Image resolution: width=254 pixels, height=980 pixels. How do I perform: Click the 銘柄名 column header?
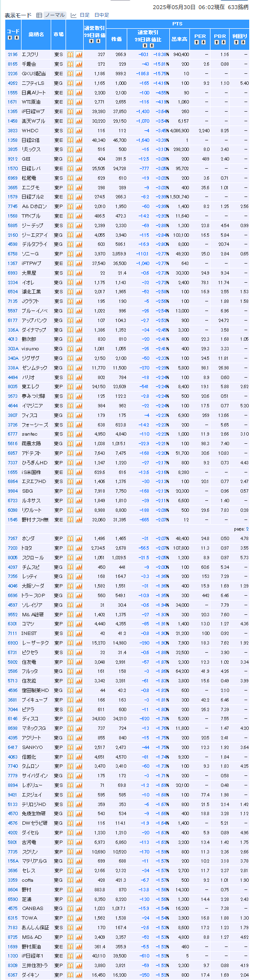pyautogui.click(x=36, y=35)
